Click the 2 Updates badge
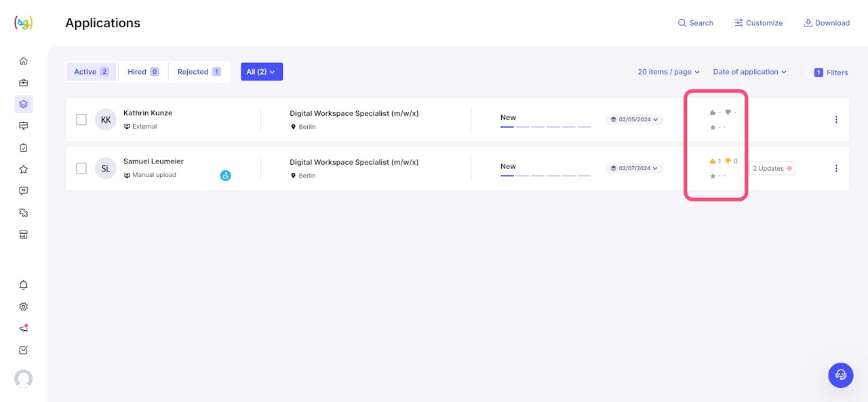The height and width of the screenshot is (402, 868). coord(772,168)
